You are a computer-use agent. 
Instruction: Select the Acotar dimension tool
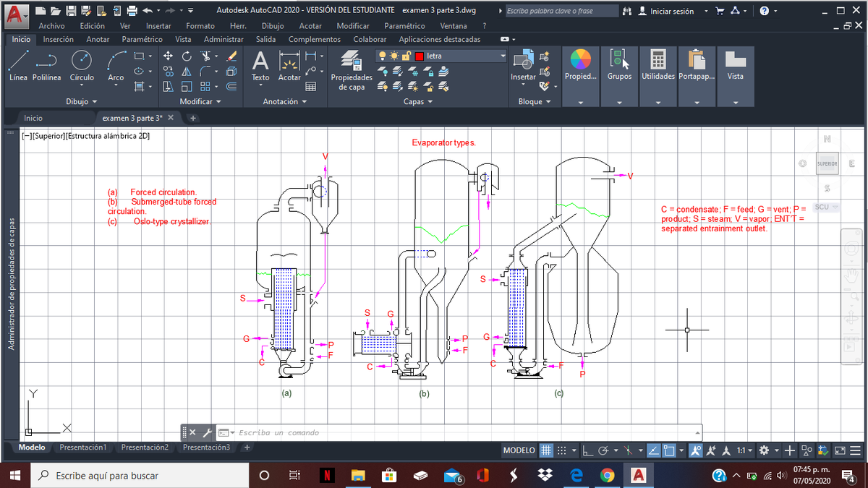[289, 66]
